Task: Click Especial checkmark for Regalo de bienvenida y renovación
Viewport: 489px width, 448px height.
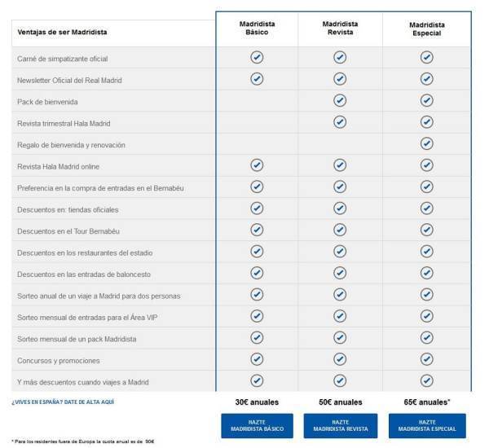Action: point(426,143)
